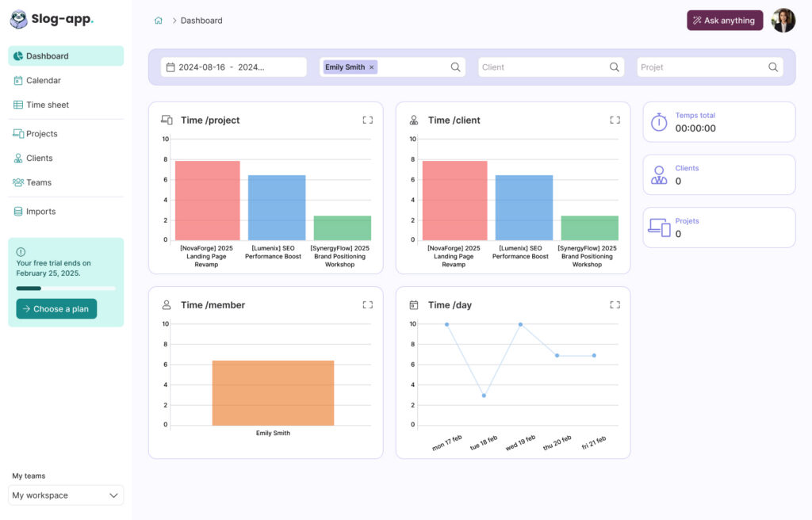Navigate to Projects in sidebar

click(42, 134)
